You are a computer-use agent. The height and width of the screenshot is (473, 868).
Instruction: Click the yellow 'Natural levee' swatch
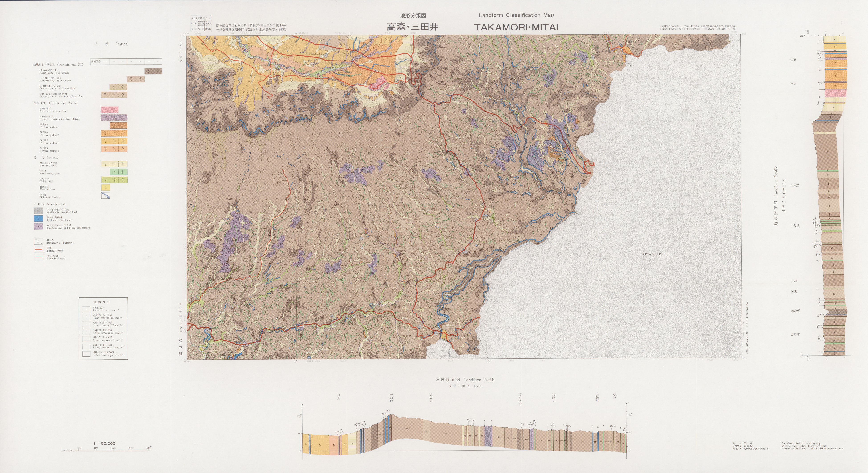[106, 188]
